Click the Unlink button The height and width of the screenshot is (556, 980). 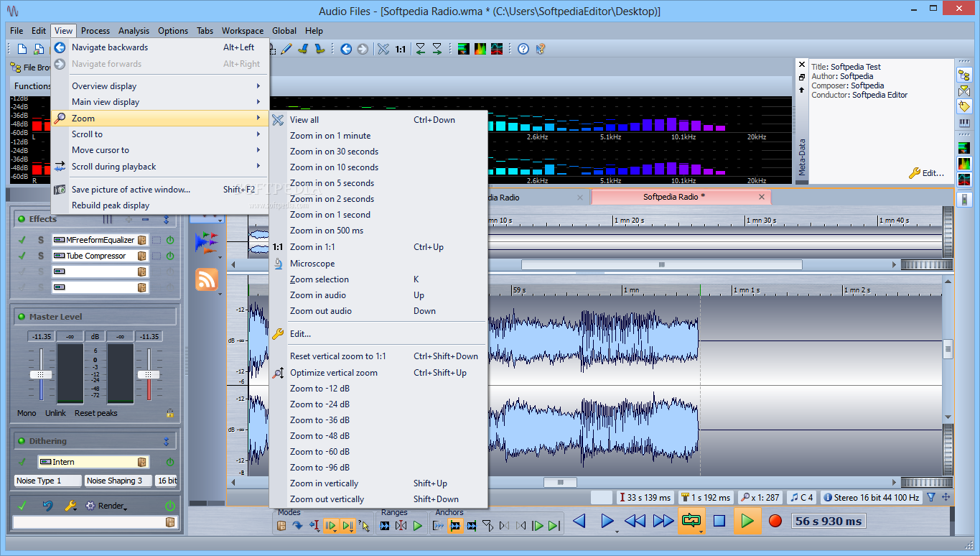click(x=55, y=413)
